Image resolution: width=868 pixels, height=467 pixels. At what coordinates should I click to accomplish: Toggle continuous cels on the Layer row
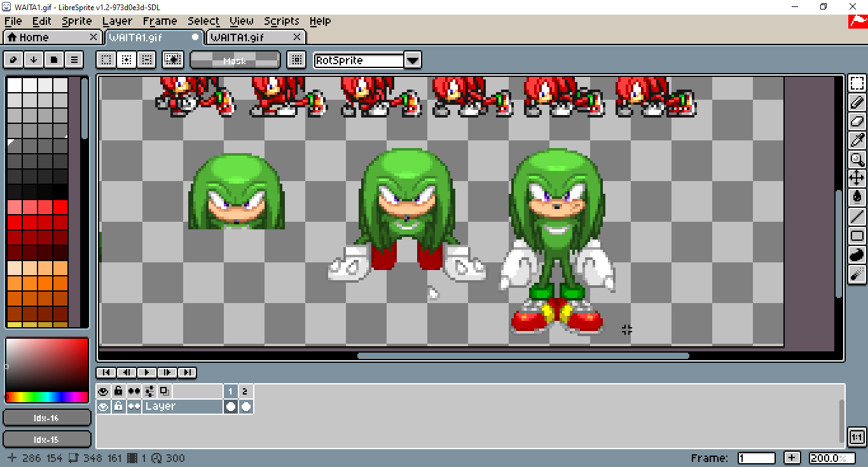(134, 407)
